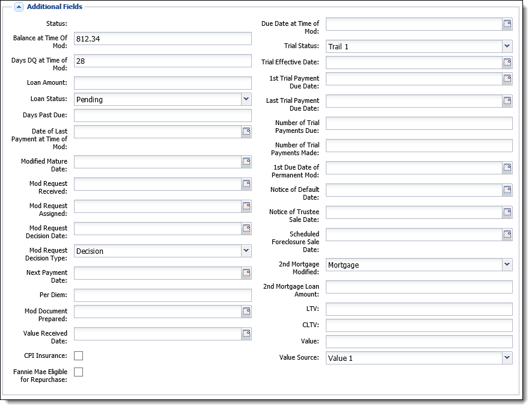Open the Value Source dropdown
Image resolution: width=532 pixels, height=409 pixels.
tap(507, 358)
